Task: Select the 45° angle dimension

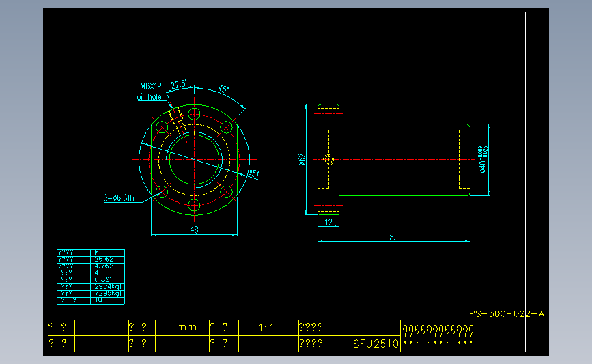Action: [223, 89]
